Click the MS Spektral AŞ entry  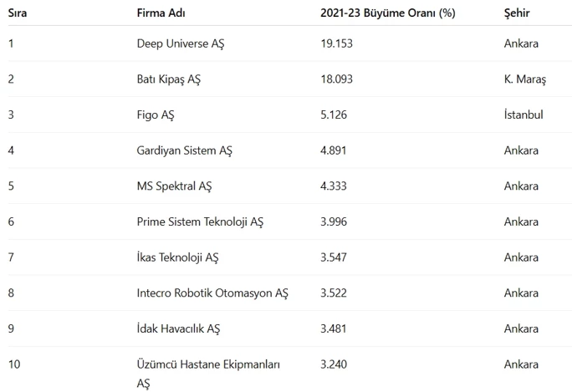click(x=174, y=186)
